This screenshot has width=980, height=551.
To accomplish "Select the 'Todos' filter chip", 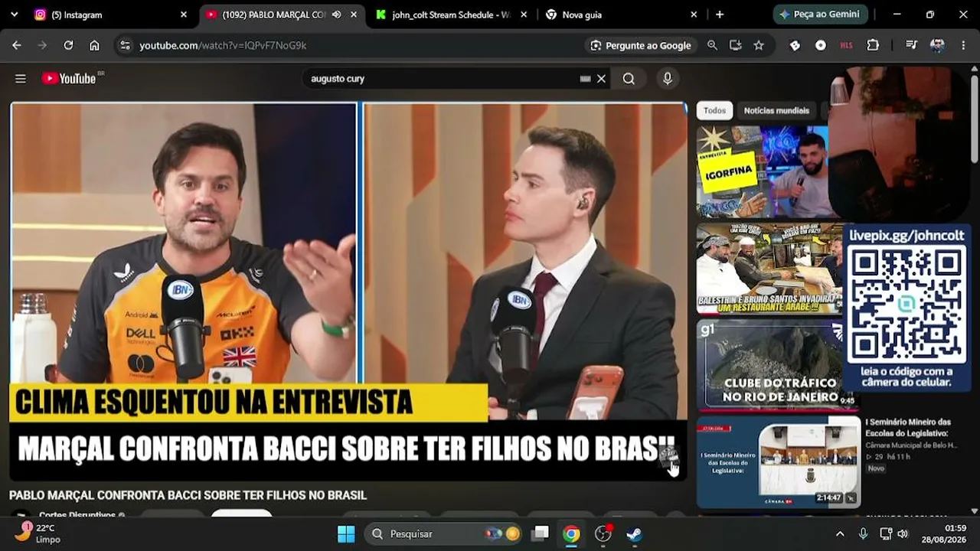I will pos(714,111).
